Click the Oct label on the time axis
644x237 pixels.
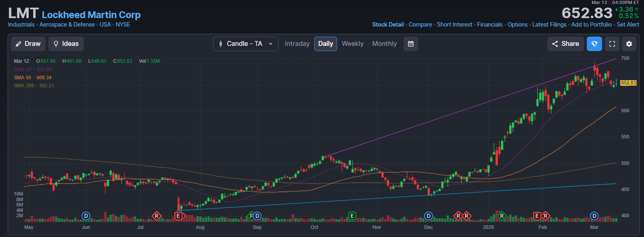[x=315, y=227]
